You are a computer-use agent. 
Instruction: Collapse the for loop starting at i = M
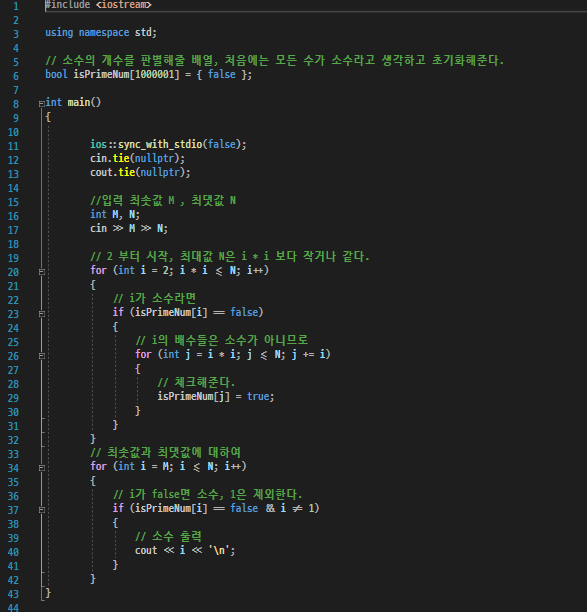coord(41,468)
